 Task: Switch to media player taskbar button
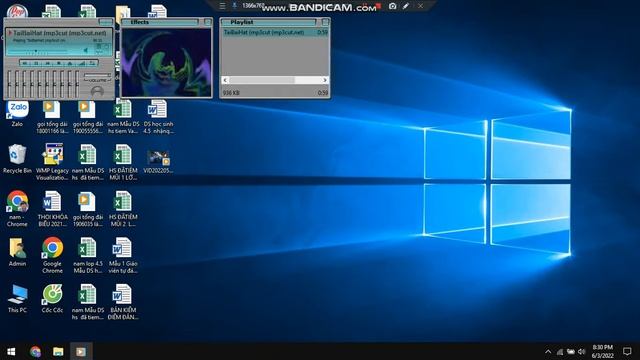click(81, 351)
